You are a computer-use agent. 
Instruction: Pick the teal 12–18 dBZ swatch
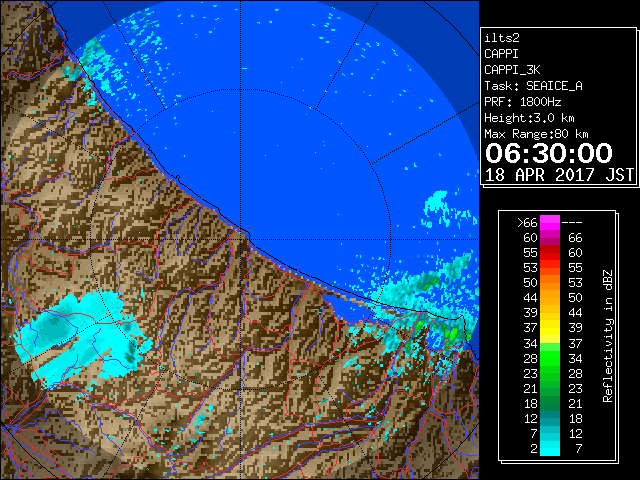pos(550,418)
